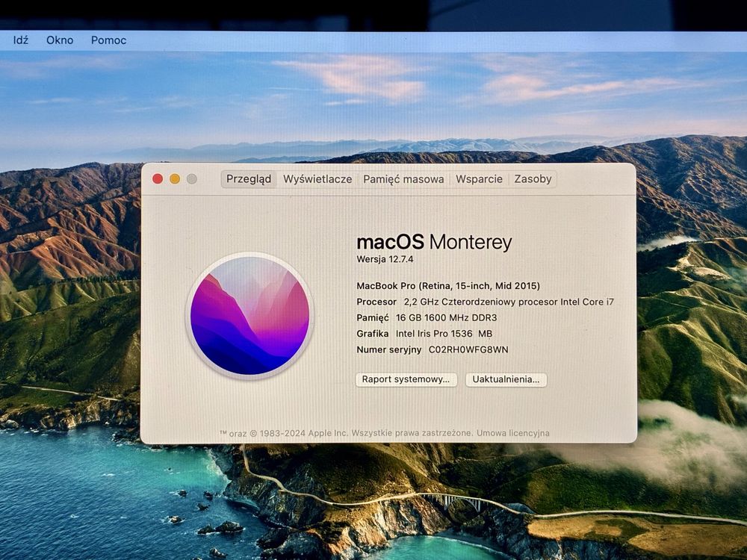
Task: Click the Raport systemowy... button
Action: (406, 379)
